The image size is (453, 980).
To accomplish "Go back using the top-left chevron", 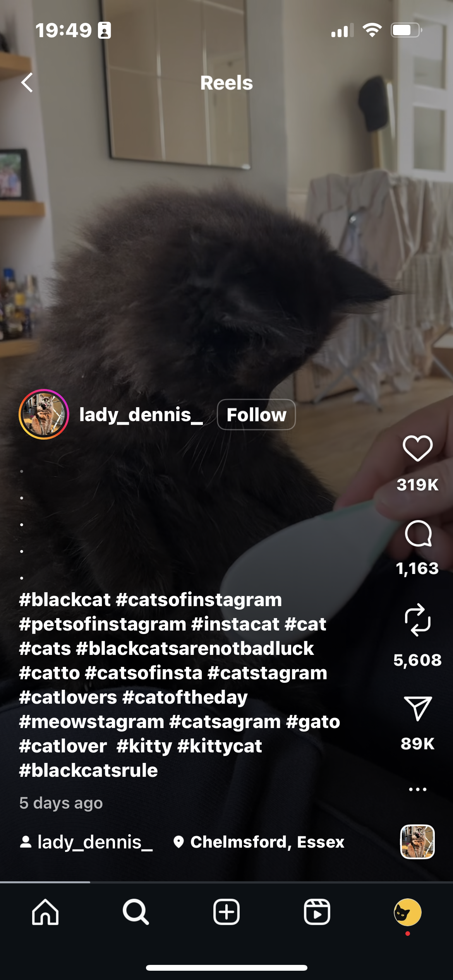I will (27, 82).
